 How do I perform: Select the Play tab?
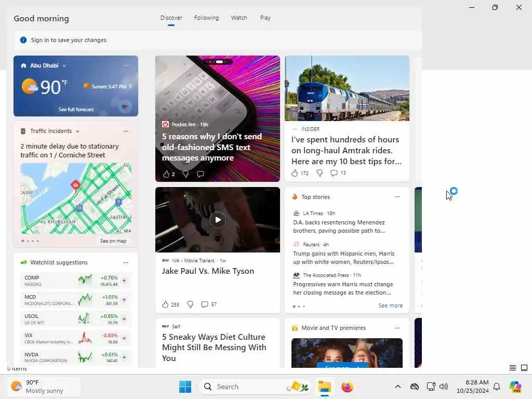click(x=265, y=18)
